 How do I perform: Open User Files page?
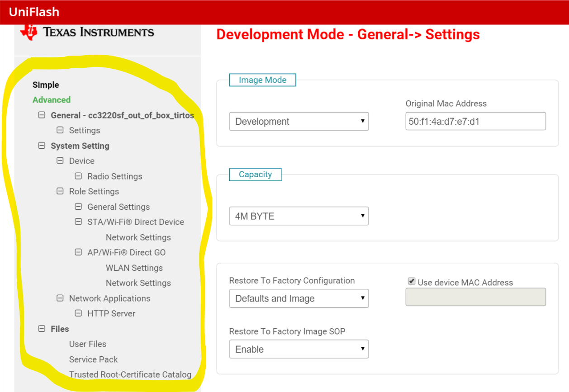(x=88, y=344)
